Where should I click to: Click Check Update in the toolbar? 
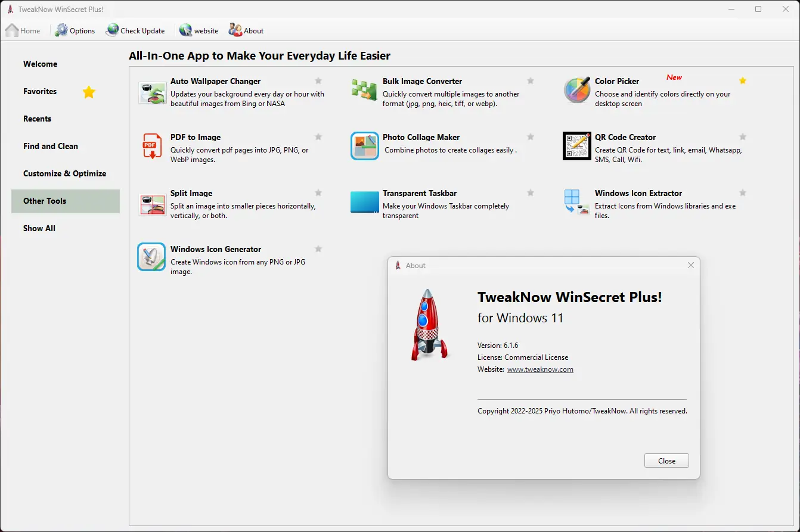point(135,30)
